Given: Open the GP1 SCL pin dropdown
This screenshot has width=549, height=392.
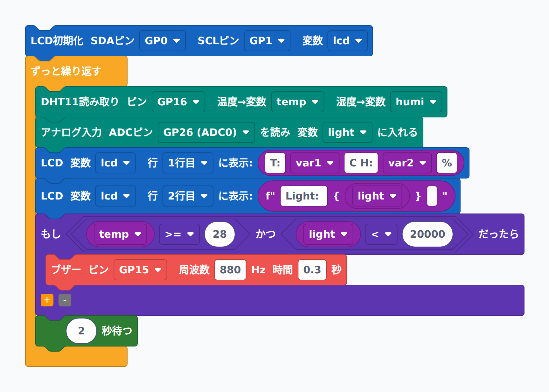Looking at the screenshot, I should coord(267,41).
